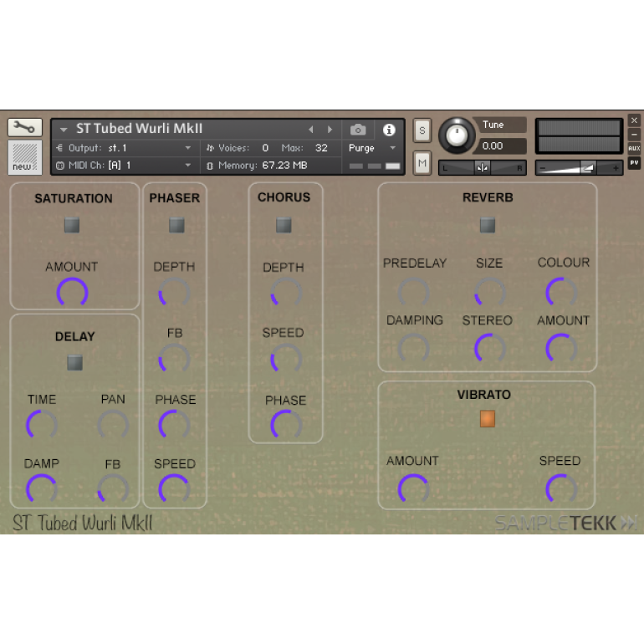Enable the Saturation effect switch

point(73,225)
